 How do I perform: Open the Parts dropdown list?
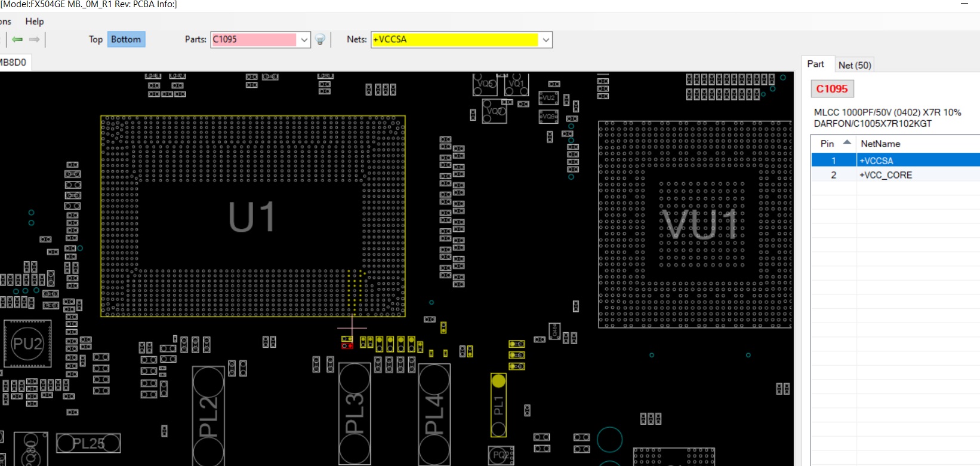coord(304,40)
